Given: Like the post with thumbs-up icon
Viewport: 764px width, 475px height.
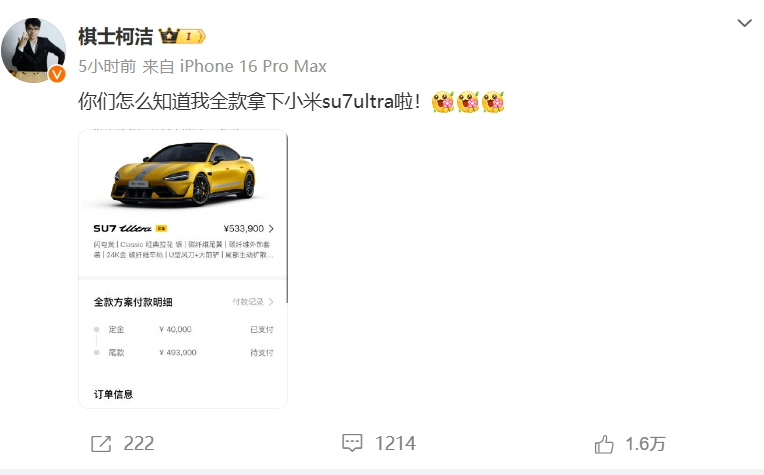Looking at the screenshot, I should (604, 444).
